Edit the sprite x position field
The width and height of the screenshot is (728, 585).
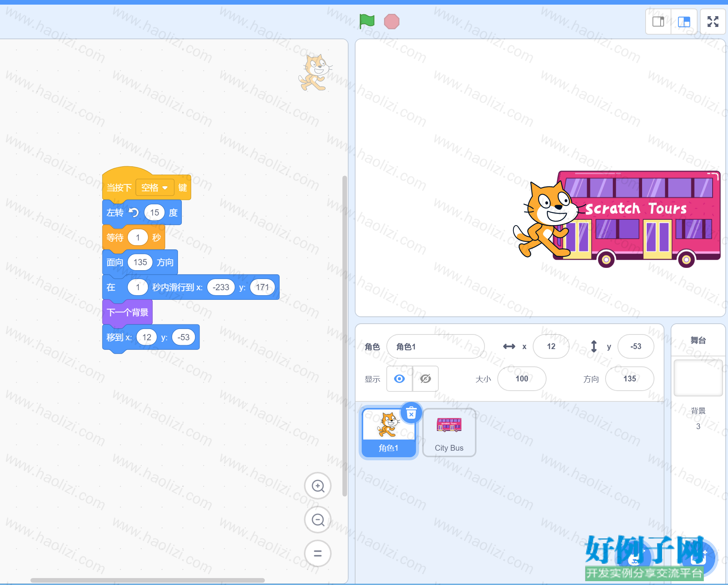(x=551, y=346)
